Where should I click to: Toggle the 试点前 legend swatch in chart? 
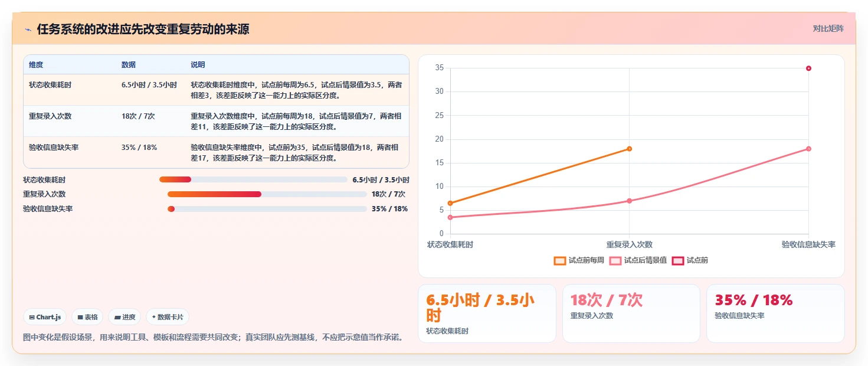[x=678, y=260]
